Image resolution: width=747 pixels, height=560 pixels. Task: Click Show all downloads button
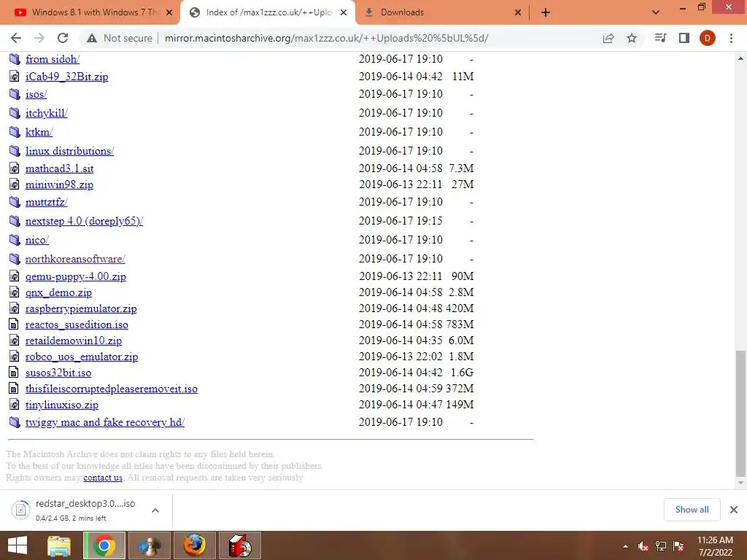692,510
